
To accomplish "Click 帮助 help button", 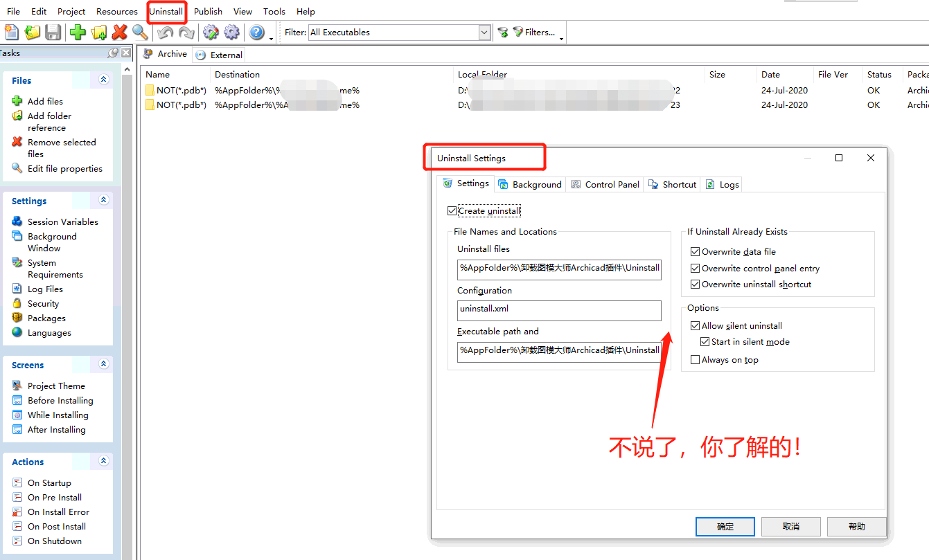I will click(x=857, y=527).
